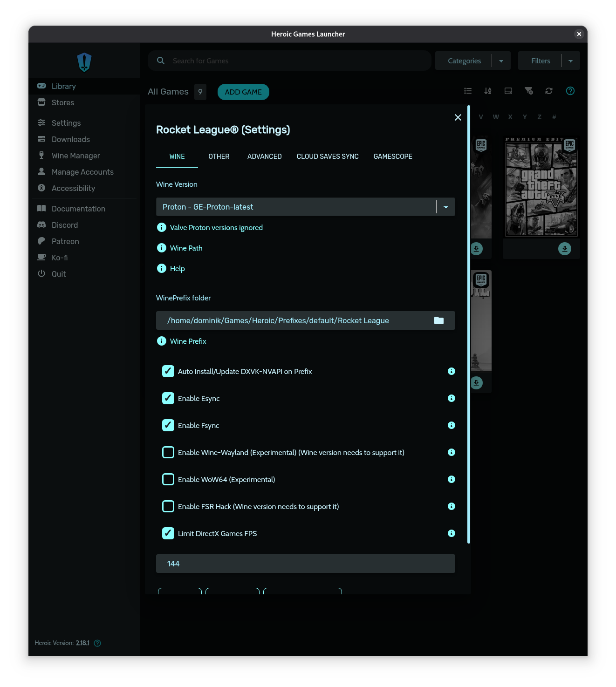This screenshot has height=687, width=616.
Task: Browse for WinePrefix folder icon
Action: pos(439,320)
